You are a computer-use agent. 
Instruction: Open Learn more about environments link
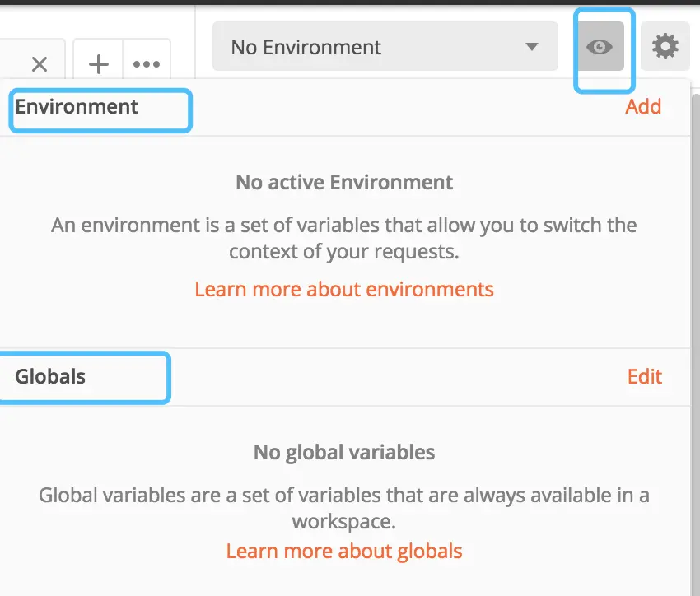click(344, 289)
